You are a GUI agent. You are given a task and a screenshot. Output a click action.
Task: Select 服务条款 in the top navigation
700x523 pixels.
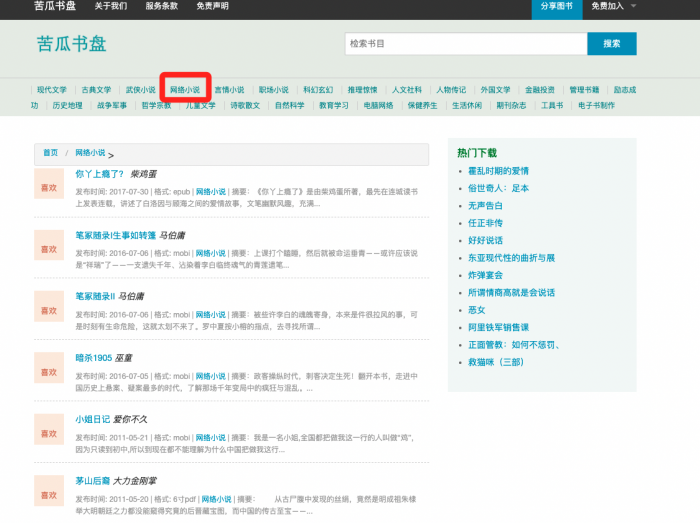pyautogui.click(x=162, y=6)
